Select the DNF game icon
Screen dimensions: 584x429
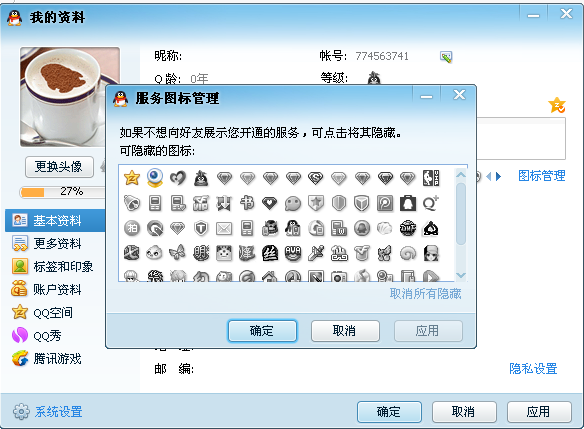click(x=408, y=228)
